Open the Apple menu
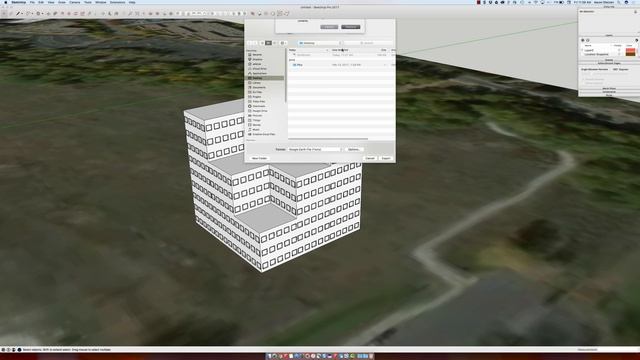 pos(6,2)
